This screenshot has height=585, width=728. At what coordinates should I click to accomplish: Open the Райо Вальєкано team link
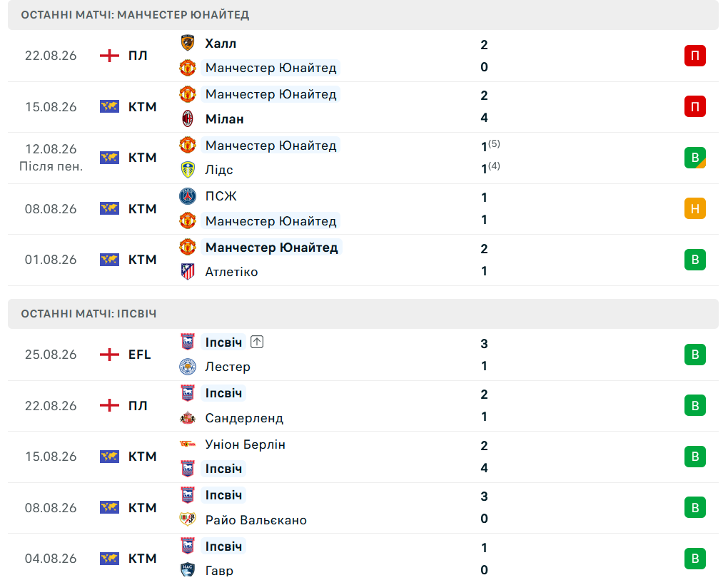(256, 520)
